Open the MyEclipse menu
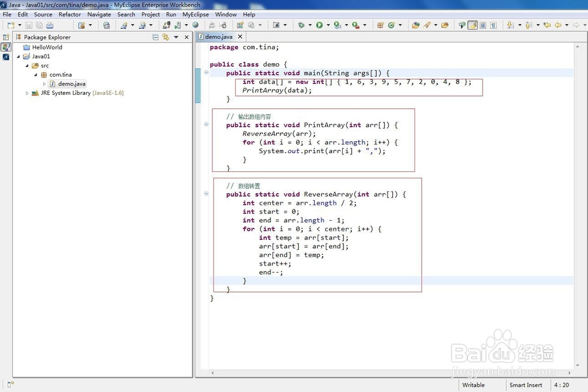Viewport: 588px width, 392px height. coord(195,14)
